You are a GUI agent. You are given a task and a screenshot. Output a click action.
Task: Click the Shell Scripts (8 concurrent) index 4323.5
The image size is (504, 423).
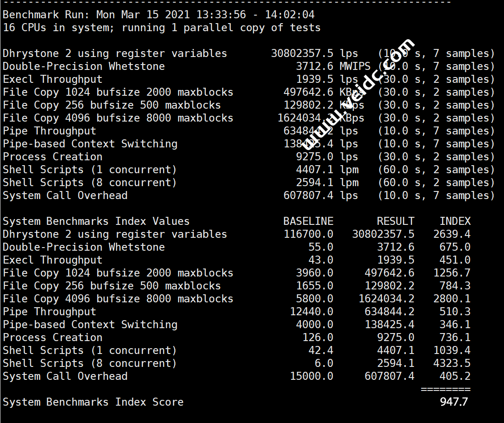[x=452, y=363]
